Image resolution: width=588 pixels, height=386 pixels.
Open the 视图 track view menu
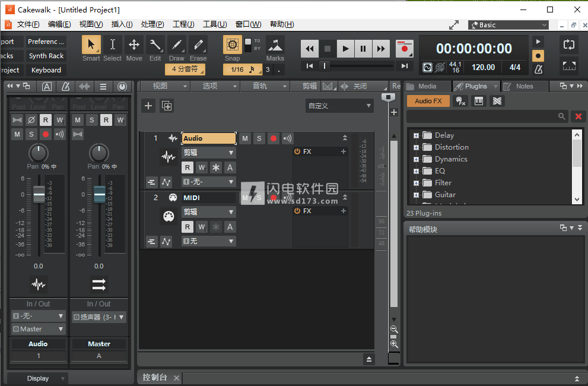click(164, 86)
